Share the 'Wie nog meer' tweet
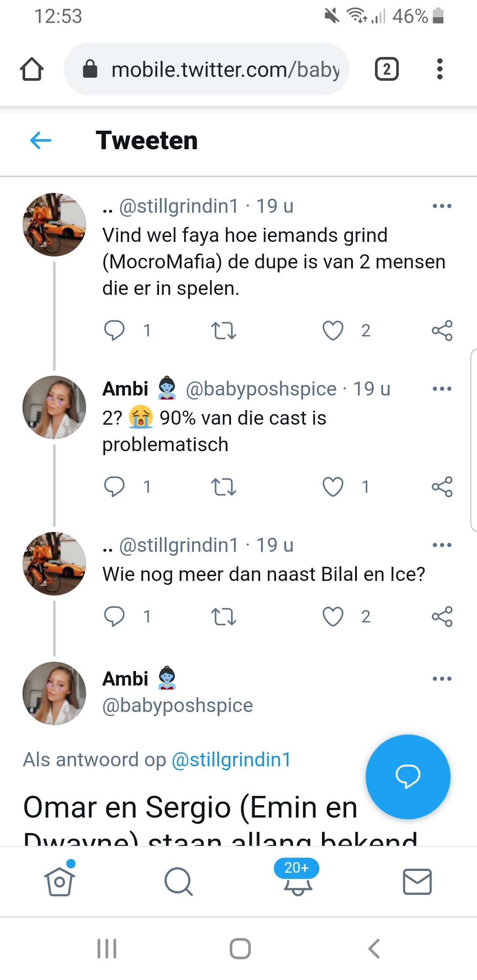477x980 pixels. (x=442, y=617)
